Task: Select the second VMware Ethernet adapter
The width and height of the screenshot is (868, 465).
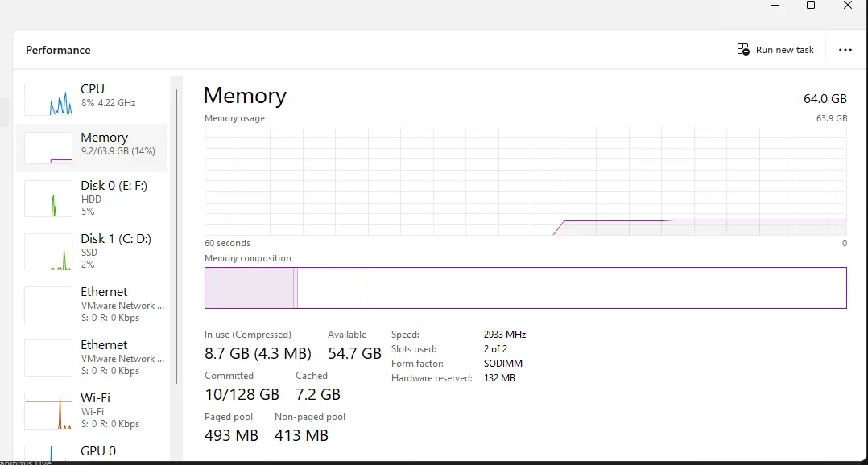Action: pos(91,358)
